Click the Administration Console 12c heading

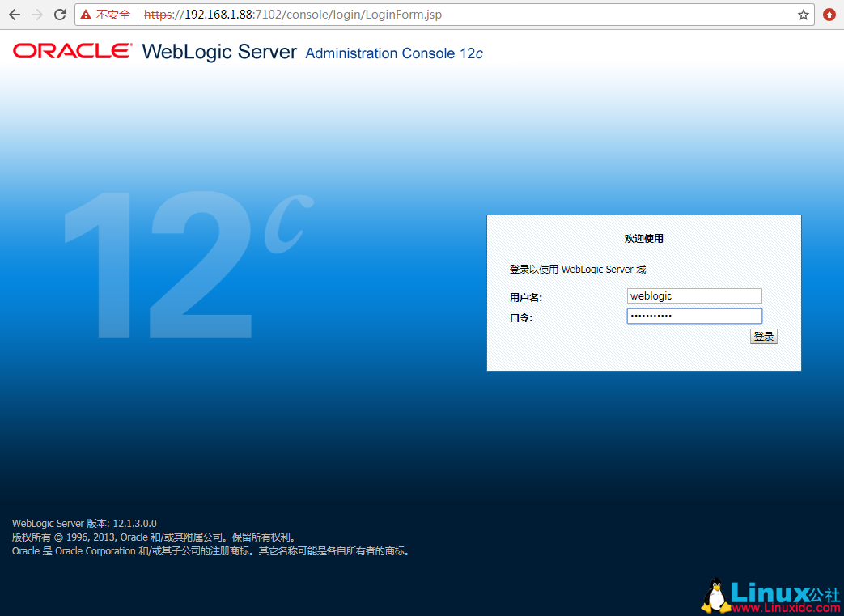pos(393,53)
